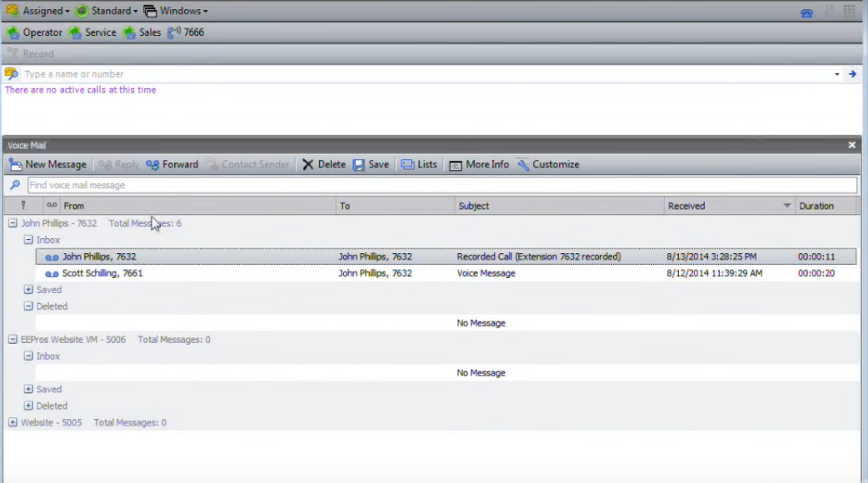
Task: Sort by the priority exclamation column
Action: tap(23, 205)
